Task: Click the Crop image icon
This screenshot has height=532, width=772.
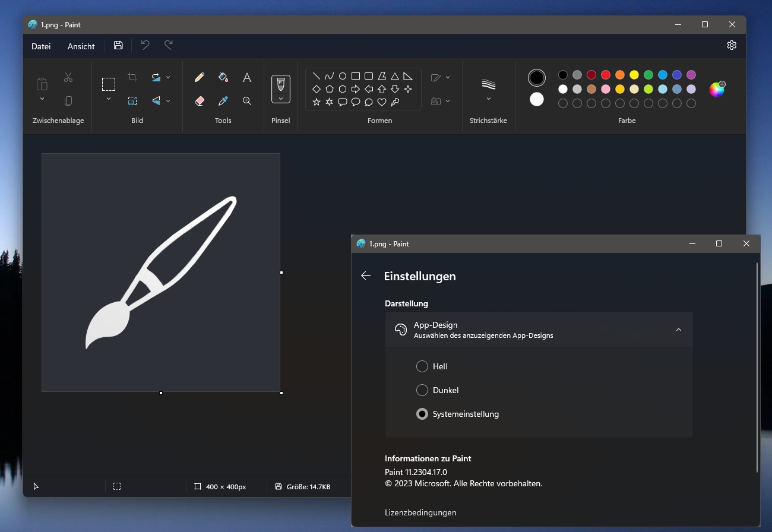Action: 132,77
